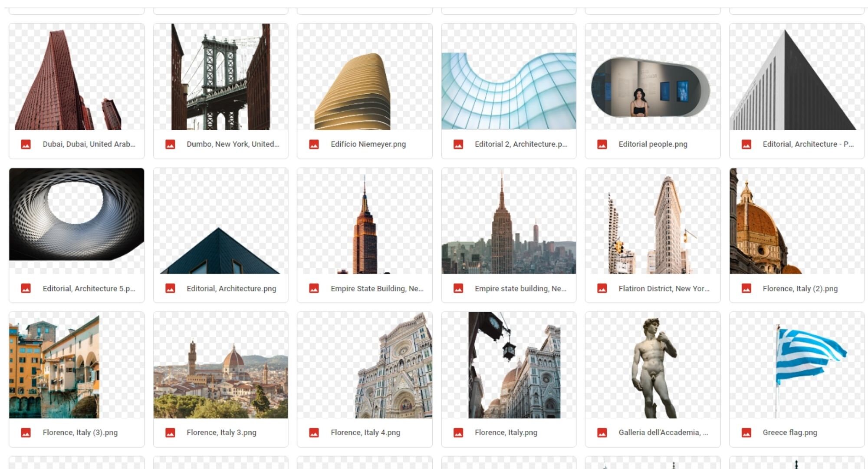Click the image icon next to Editorial 2, Architecture.png
Screen dimensions: 868x469
(x=457, y=144)
